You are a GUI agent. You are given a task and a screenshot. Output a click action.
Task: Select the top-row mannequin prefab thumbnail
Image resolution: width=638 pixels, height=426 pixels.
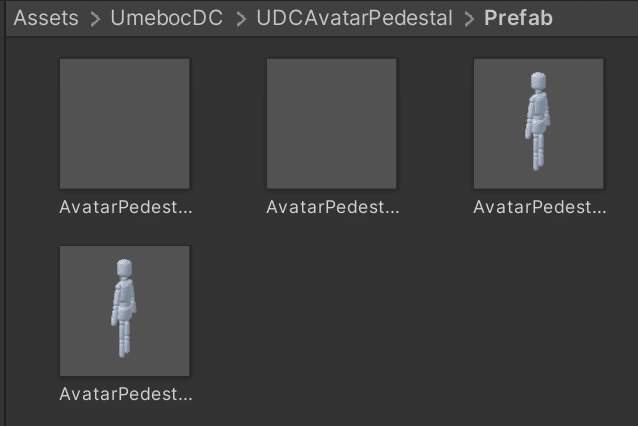[x=538, y=124]
